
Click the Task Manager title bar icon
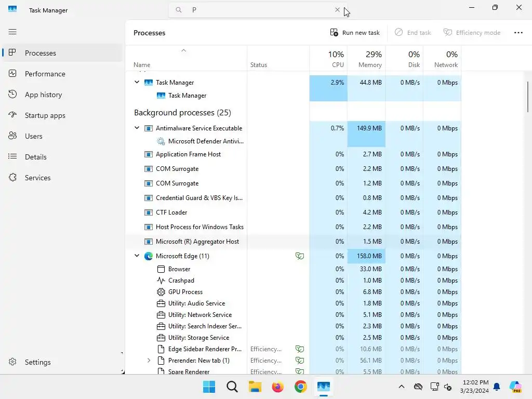tap(12, 9)
